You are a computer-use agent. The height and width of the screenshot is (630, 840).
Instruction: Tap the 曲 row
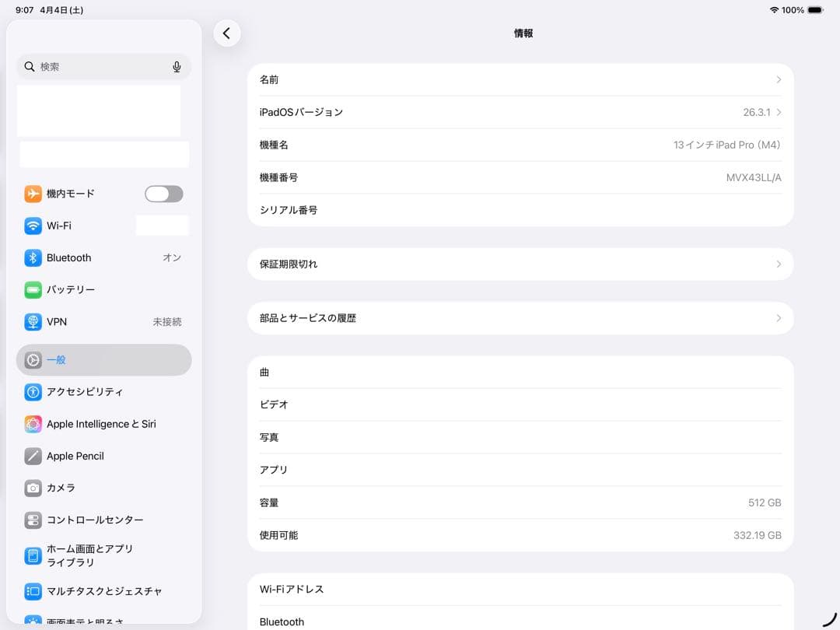click(x=520, y=373)
